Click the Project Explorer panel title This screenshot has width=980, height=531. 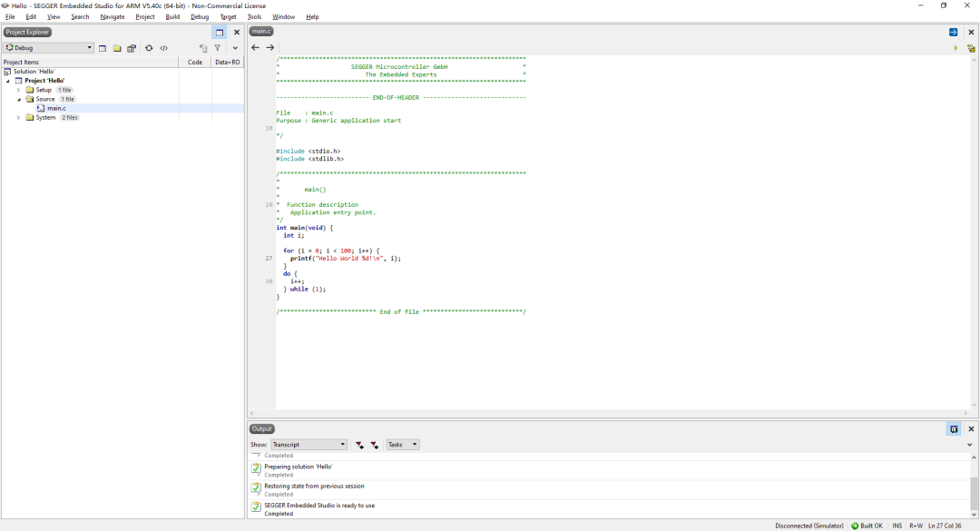(27, 32)
